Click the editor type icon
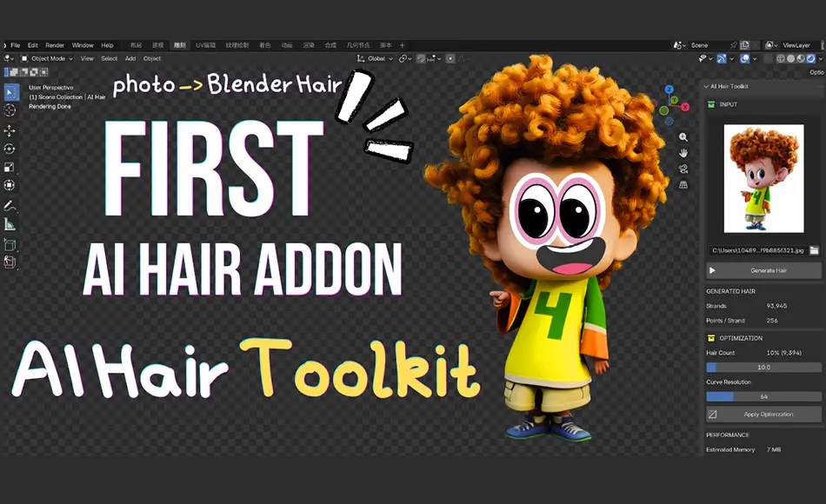Screen dimensions: 826x504 click(x=7, y=58)
